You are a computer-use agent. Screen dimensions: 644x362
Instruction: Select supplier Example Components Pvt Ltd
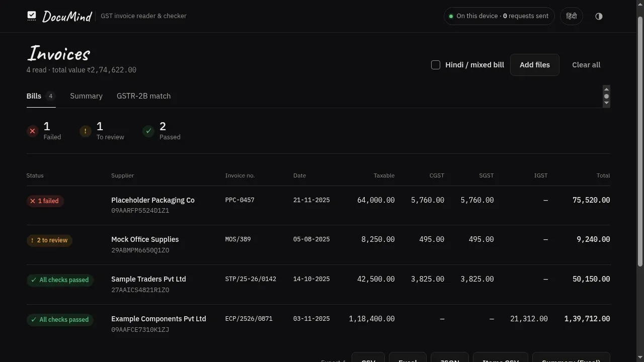(158, 319)
